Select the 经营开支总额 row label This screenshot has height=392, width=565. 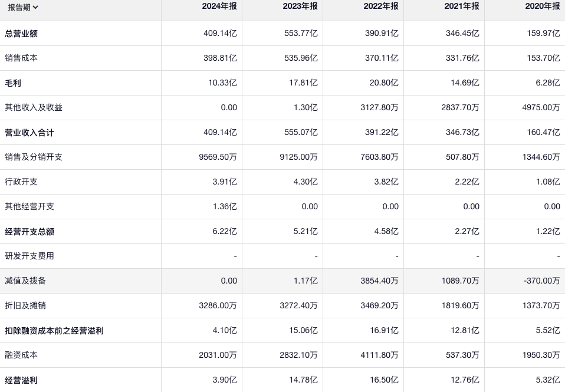(x=29, y=232)
